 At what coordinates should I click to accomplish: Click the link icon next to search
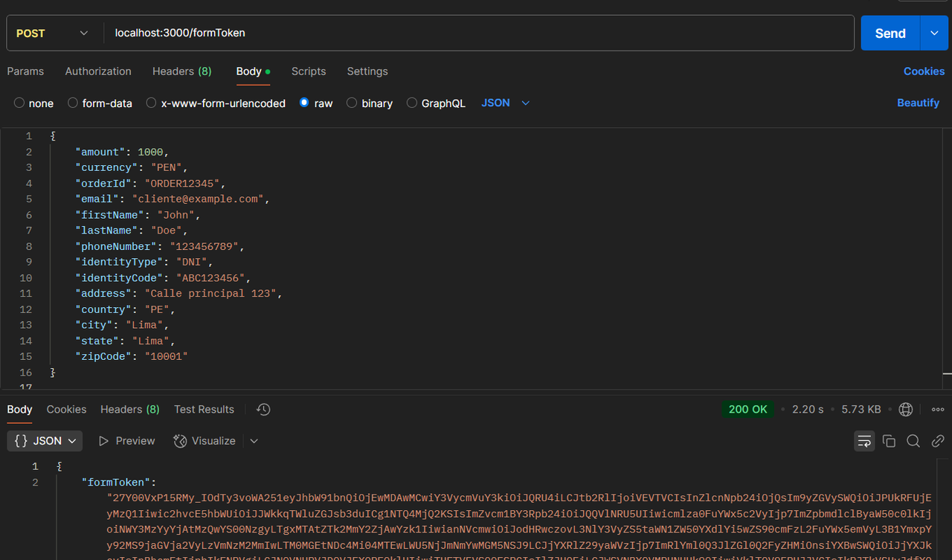tap(938, 440)
